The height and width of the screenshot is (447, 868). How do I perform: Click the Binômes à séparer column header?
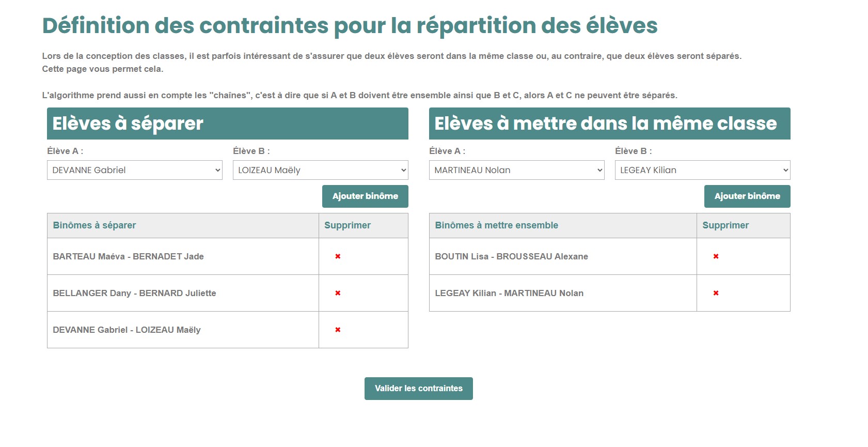tap(94, 225)
